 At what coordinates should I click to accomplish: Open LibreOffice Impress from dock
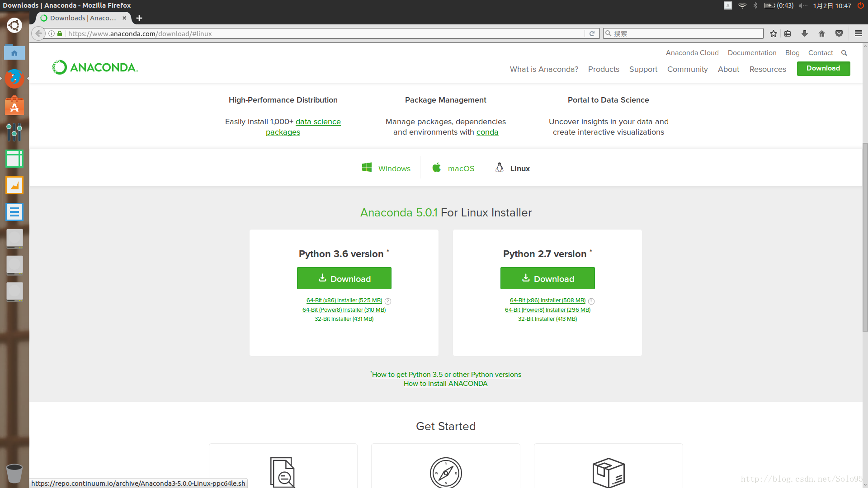[14, 185]
